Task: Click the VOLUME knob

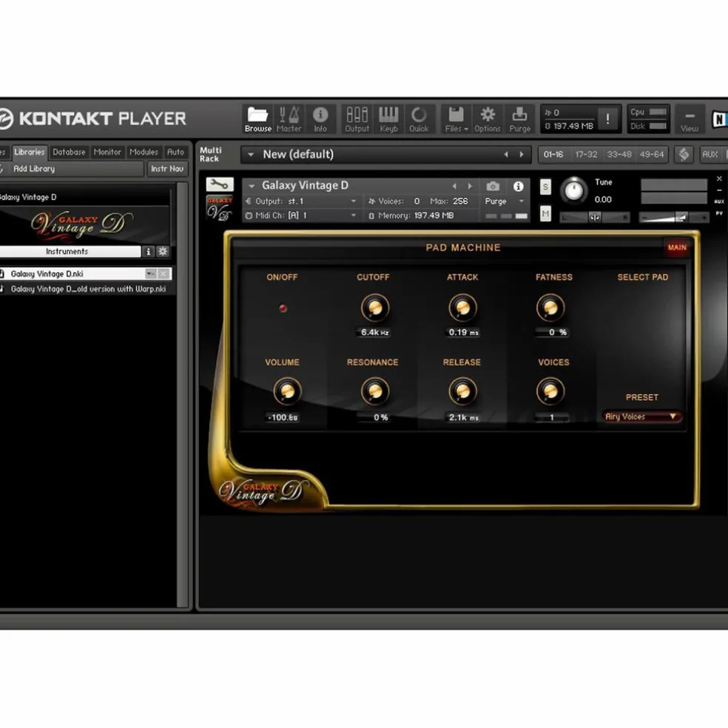Action: coord(287,391)
